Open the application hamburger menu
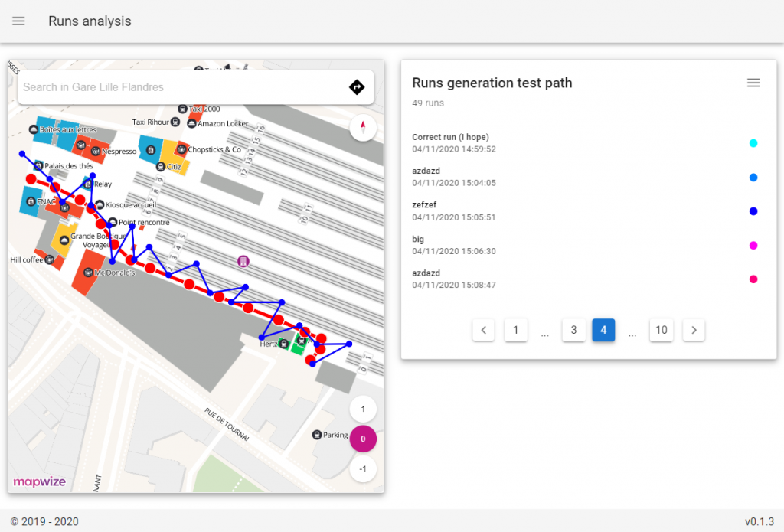Screen dimensions: 784x532 (x=18, y=21)
